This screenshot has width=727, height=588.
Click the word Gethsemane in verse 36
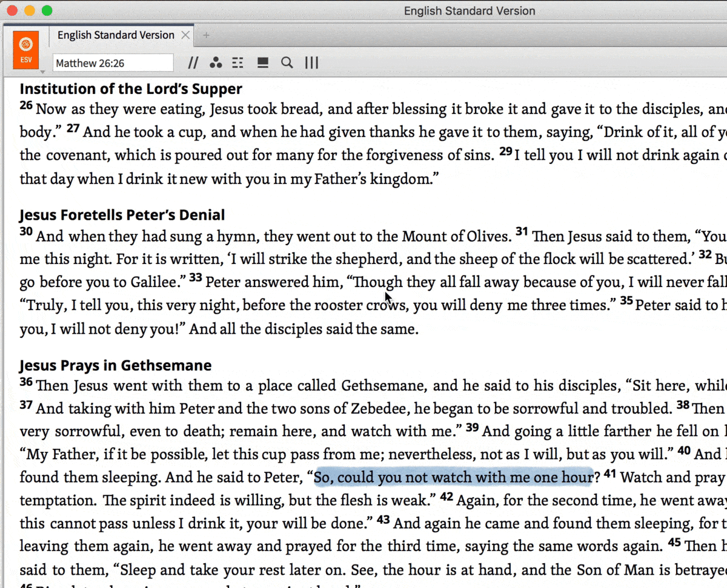click(384, 386)
